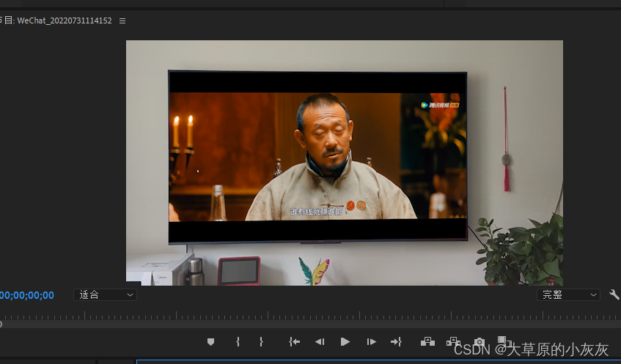Step forward one frame
This screenshot has height=364, width=621.
pyautogui.click(x=371, y=342)
